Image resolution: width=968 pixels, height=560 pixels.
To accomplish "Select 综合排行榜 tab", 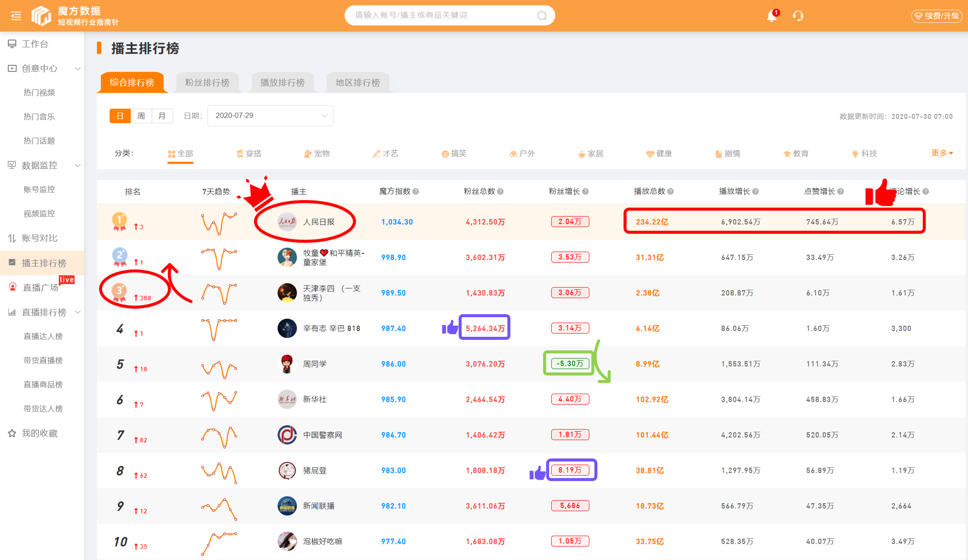I will coord(132,82).
